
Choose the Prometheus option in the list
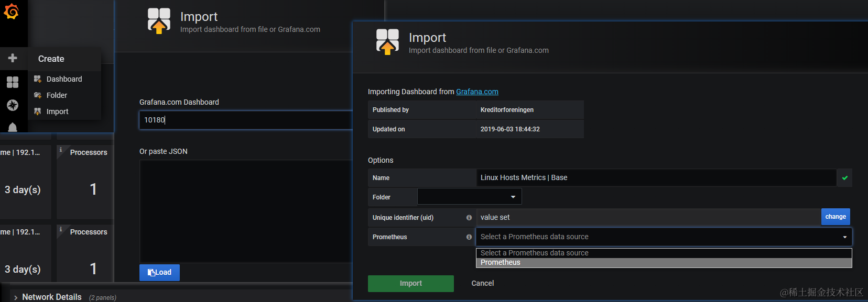[664, 262]
